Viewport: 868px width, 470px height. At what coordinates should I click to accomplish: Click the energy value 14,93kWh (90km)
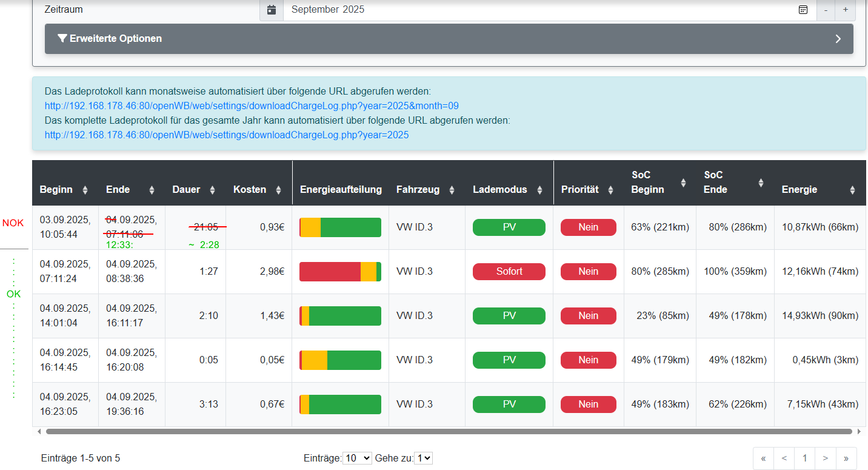tap(820, 316)
